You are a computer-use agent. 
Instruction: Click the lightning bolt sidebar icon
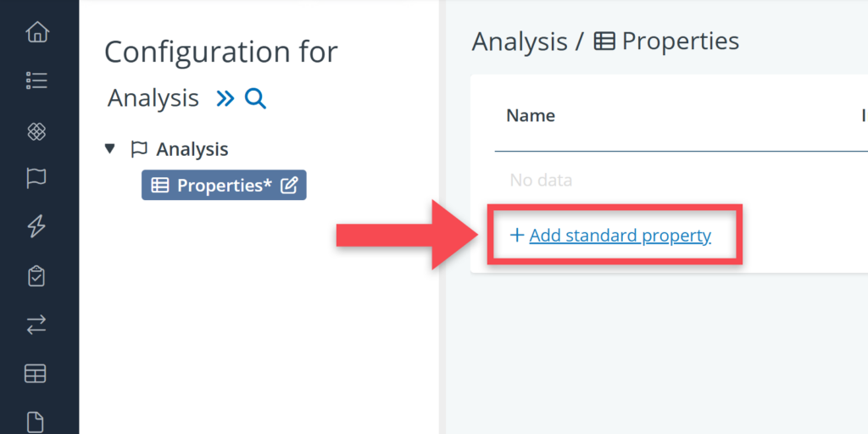tap(37, 226)
